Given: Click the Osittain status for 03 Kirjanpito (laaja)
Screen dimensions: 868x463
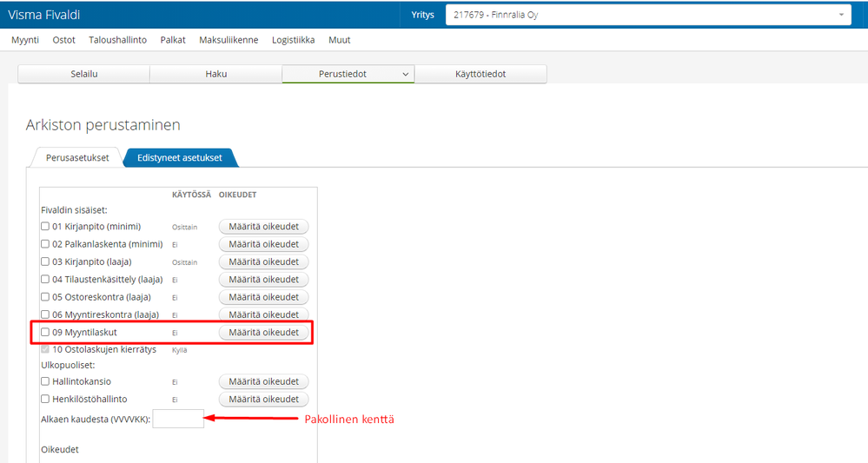Looking at the screenshot, I should [x=184, y=262].
